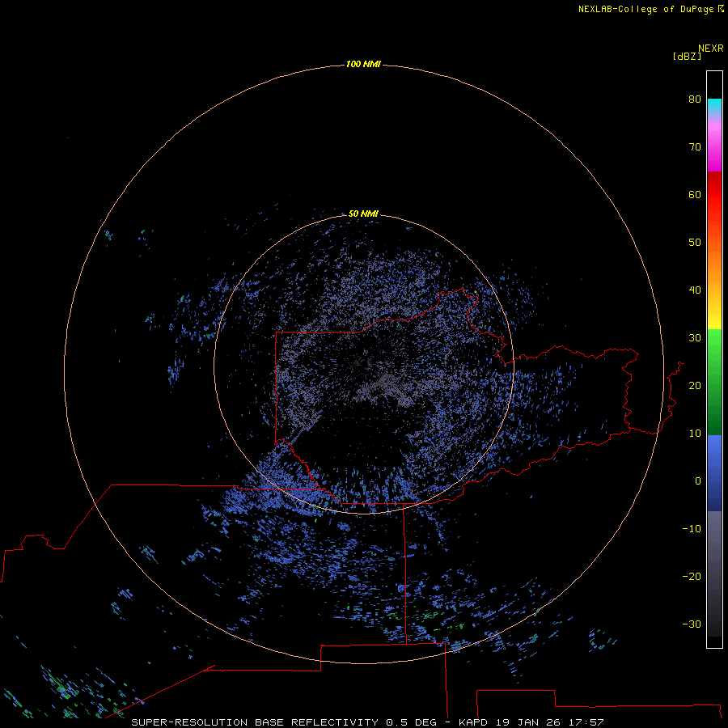Click the 19 JAN 26 17:57 timestamp
Viewport: 728px width, 728px height.
coord(549,722)
